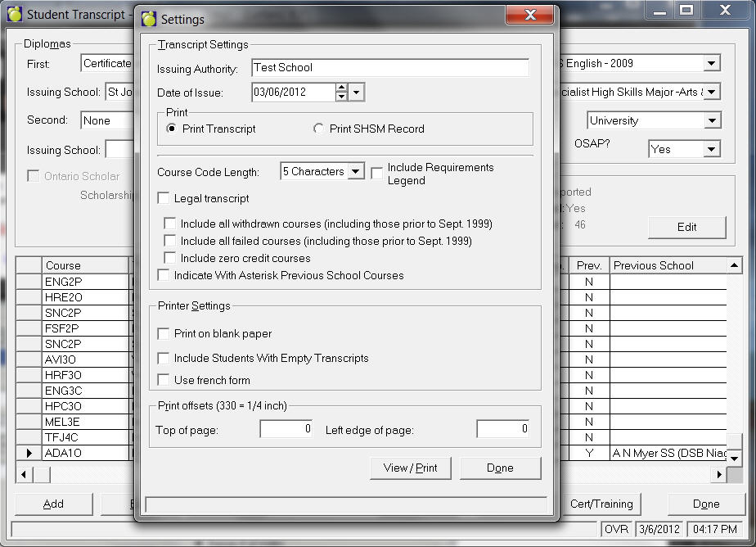The width and height of the screenshot is (756, 547).
Task: Open the Date of Issue calendar dropdown
Action: coord(356,93)
